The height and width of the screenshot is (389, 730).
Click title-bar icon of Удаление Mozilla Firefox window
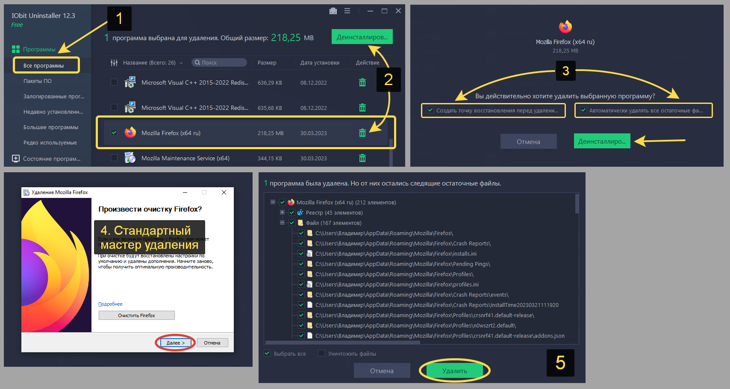pyautogui.click(x=27, y=192)
